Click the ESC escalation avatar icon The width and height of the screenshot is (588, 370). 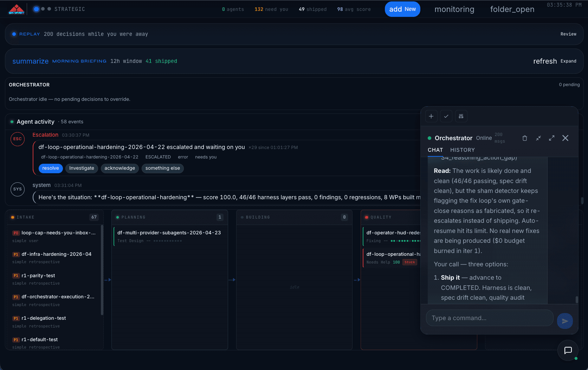coord(18,139)
